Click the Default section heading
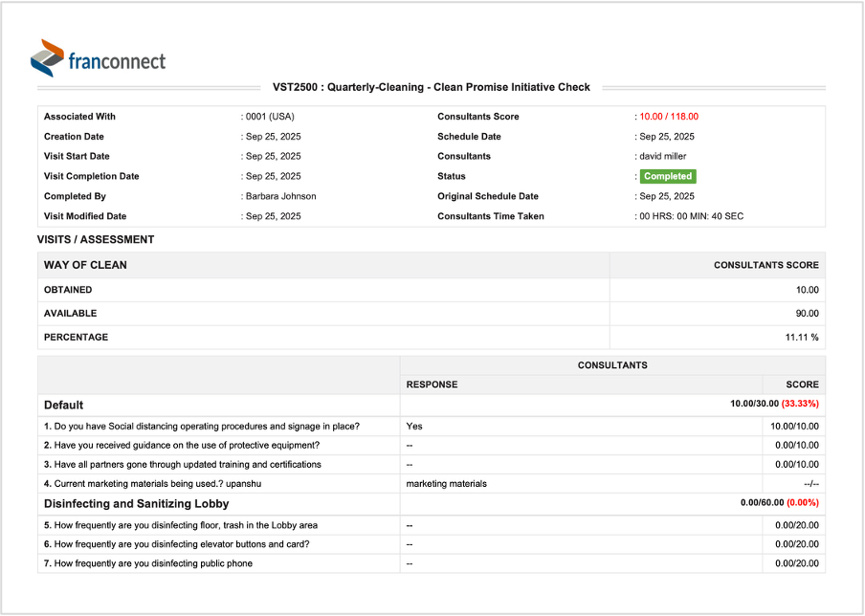 click(63, 405)
